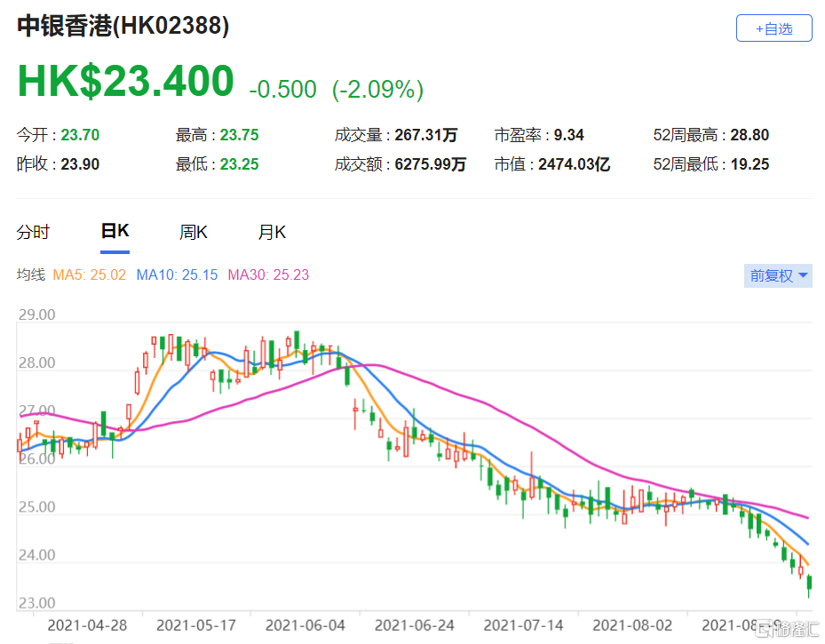Click the 最高 value 23.75
Image resolution: width=825 pixels, height=644 pixels.
click(x=240, y=135)
